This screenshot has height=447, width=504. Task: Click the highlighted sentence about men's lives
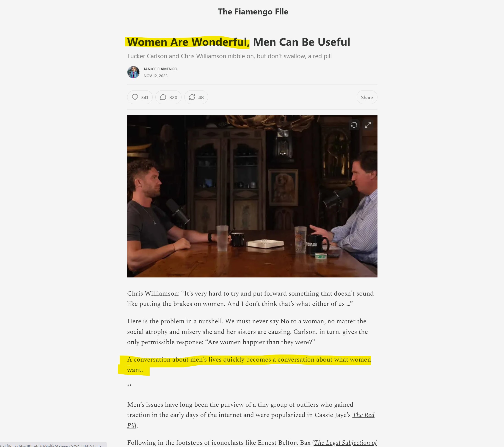pyautogui.click(x=249, y=365)
